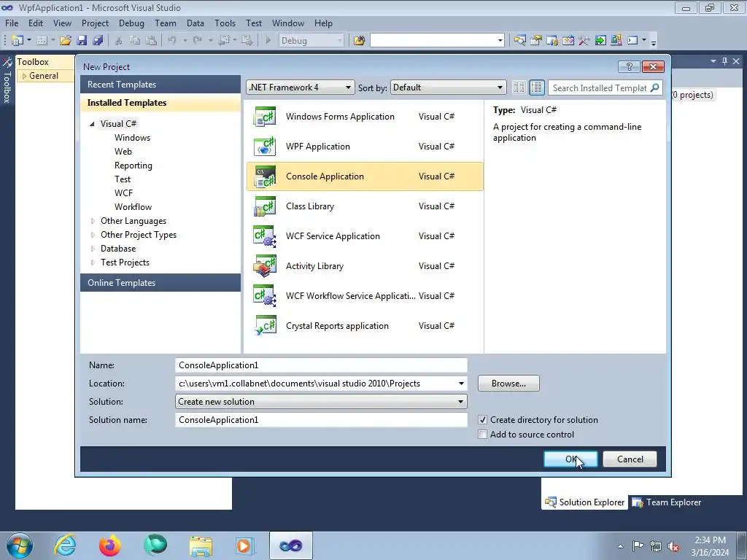Collapse the Visual C# tree node
The image size is (747, 560).
(x=92, y=124)
